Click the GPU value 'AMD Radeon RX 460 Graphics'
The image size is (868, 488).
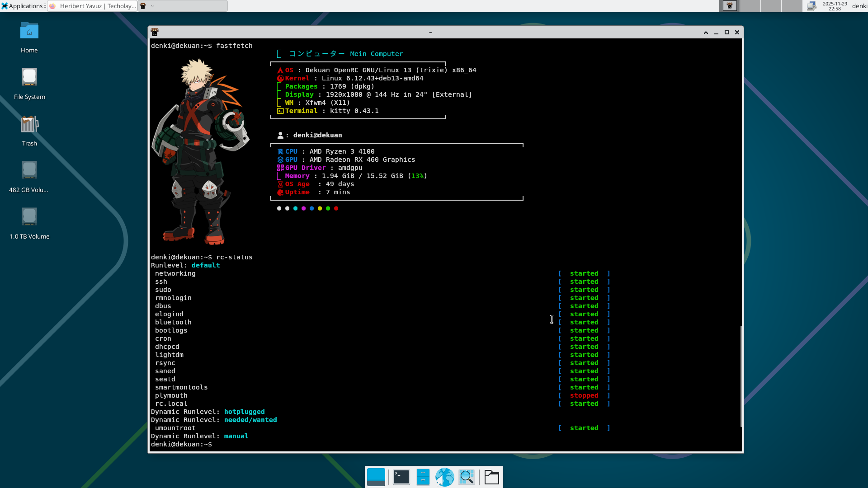click(x=362, y=160)
